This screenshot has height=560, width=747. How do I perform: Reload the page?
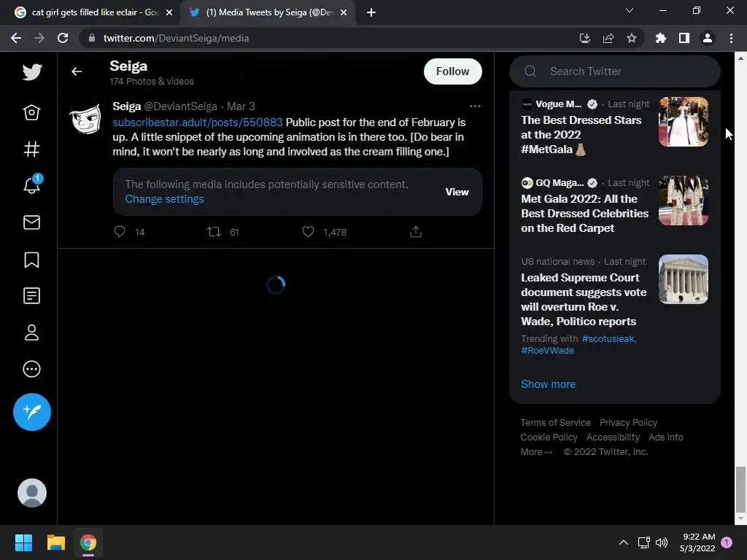63,38
